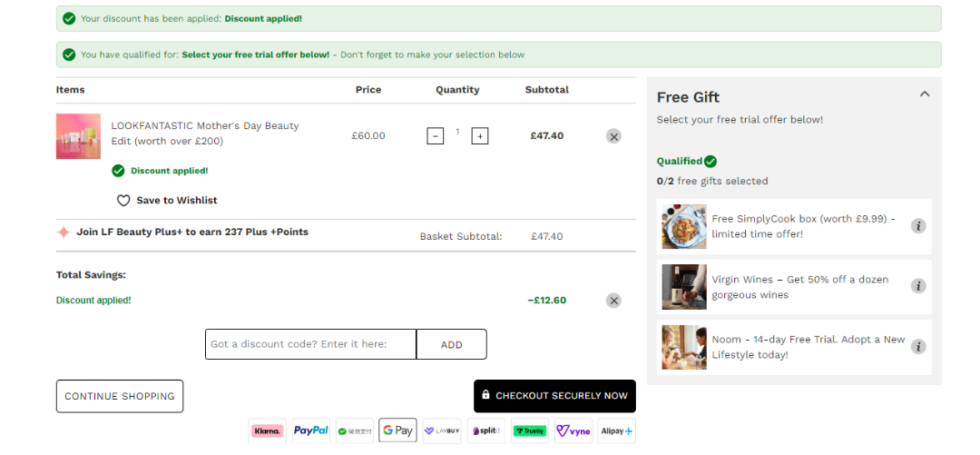
Task: Open info icon for the Noom trial
Action: (x=918, y=346)
